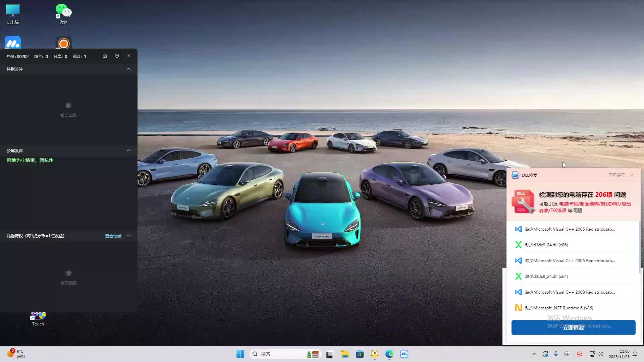Toggle the microphone tray icon
Viewport: 644px width, 362px height.
[x=556, y=354]
